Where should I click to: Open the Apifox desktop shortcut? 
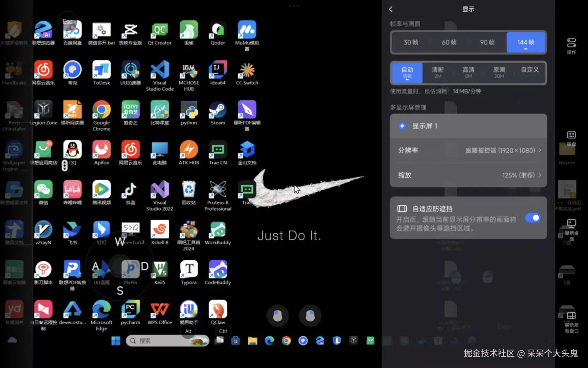click(x=101, y=153)
